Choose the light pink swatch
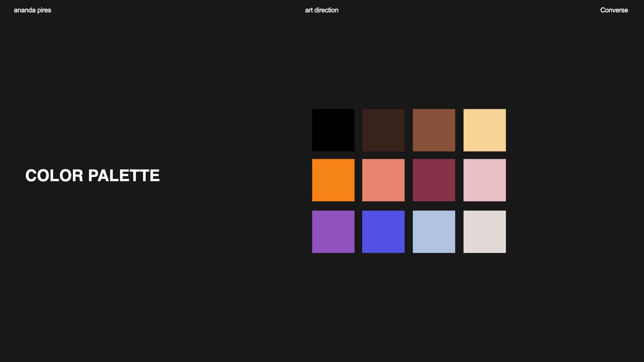Screen dimensions: 644x362 [x=484, y=180]
